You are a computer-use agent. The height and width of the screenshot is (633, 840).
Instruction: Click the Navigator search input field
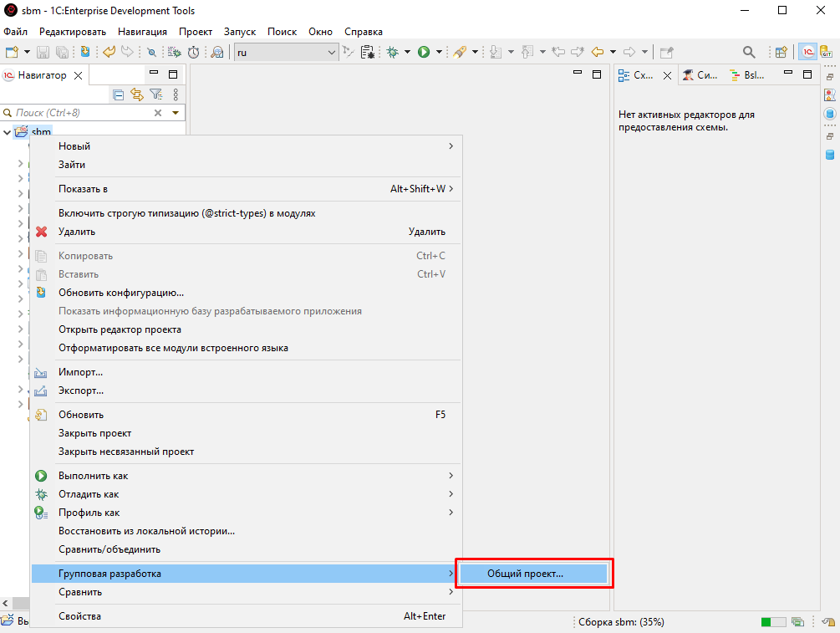point(79,112)
